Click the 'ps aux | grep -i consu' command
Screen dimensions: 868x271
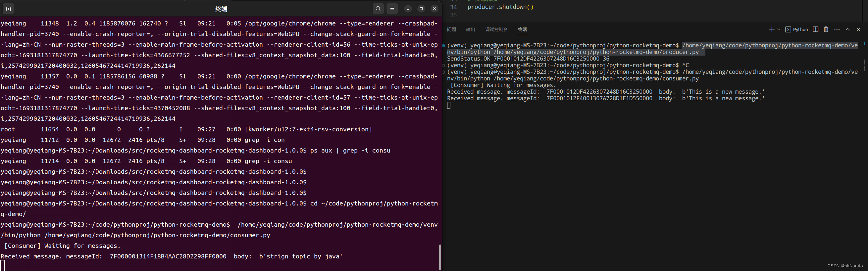click(350, 151)
